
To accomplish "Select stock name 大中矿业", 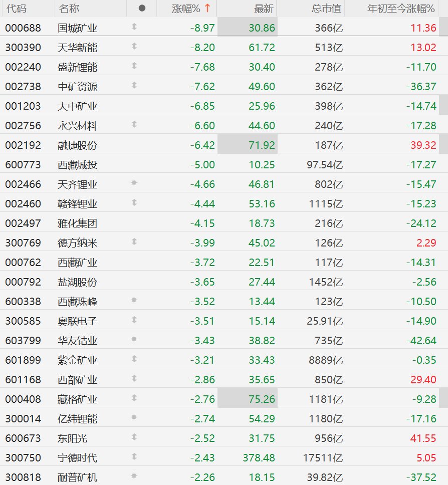I will point(77,106).
